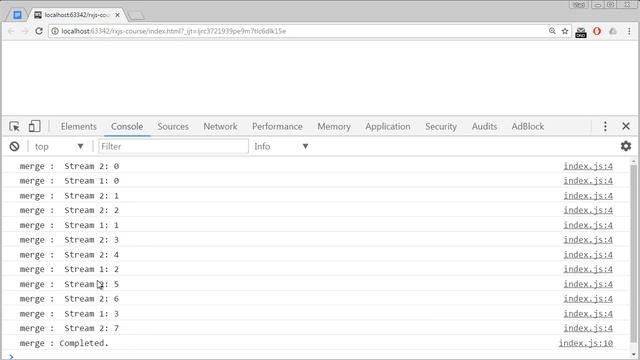Open index.js:4 link for Stream 2: 2
The width and height of the screenshot is (640, 360).
(588, 210)
